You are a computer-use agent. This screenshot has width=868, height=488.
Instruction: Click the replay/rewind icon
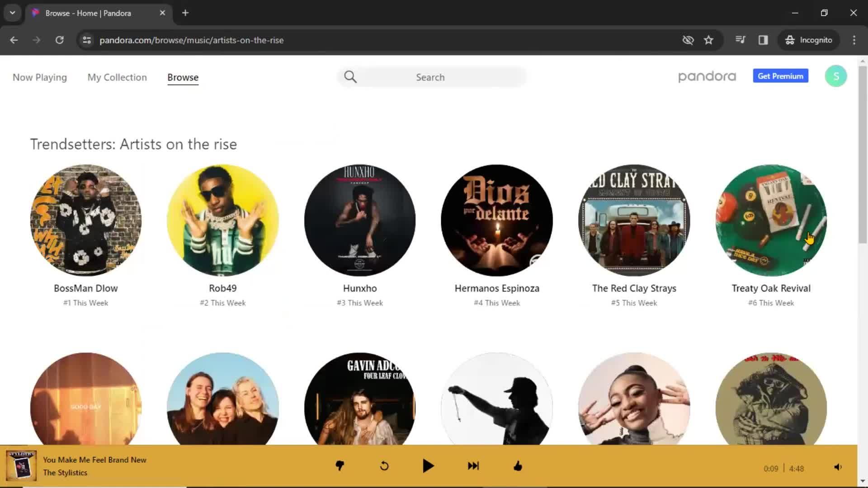tap(384, 465)
